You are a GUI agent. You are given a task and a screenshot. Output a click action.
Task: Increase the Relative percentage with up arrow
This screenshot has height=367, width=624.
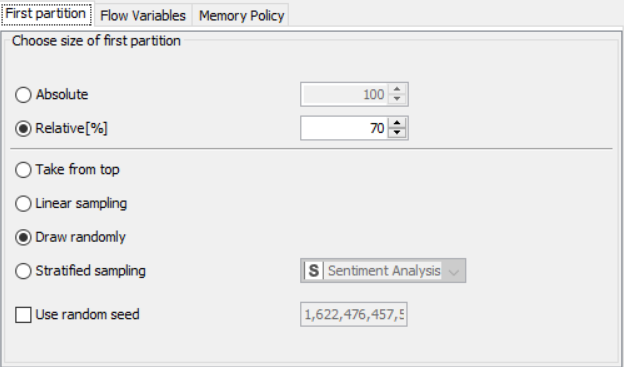[397, 123]
